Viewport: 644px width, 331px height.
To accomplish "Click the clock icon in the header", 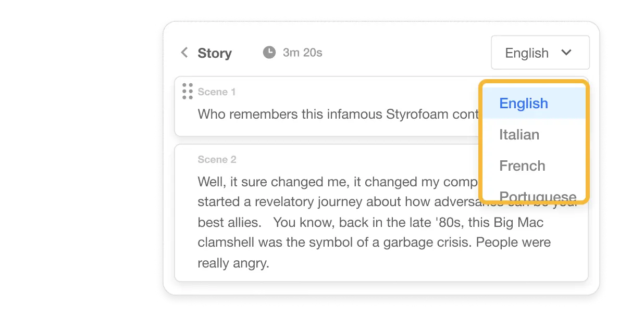I will point(269,53).
